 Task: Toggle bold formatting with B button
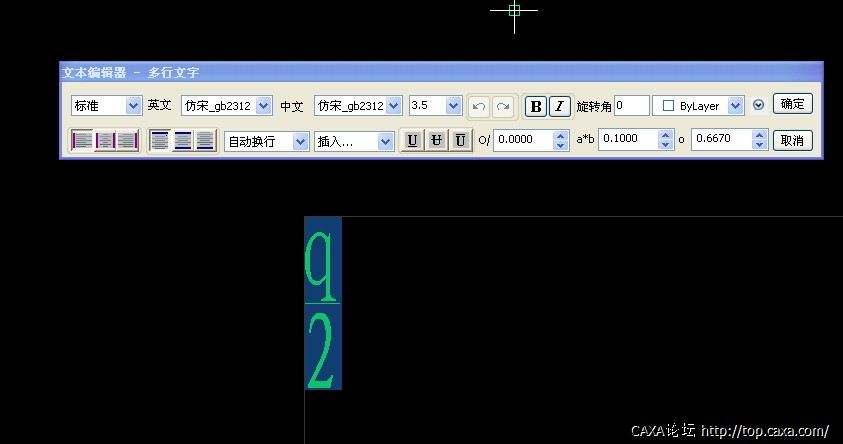(x=535, y=106)
